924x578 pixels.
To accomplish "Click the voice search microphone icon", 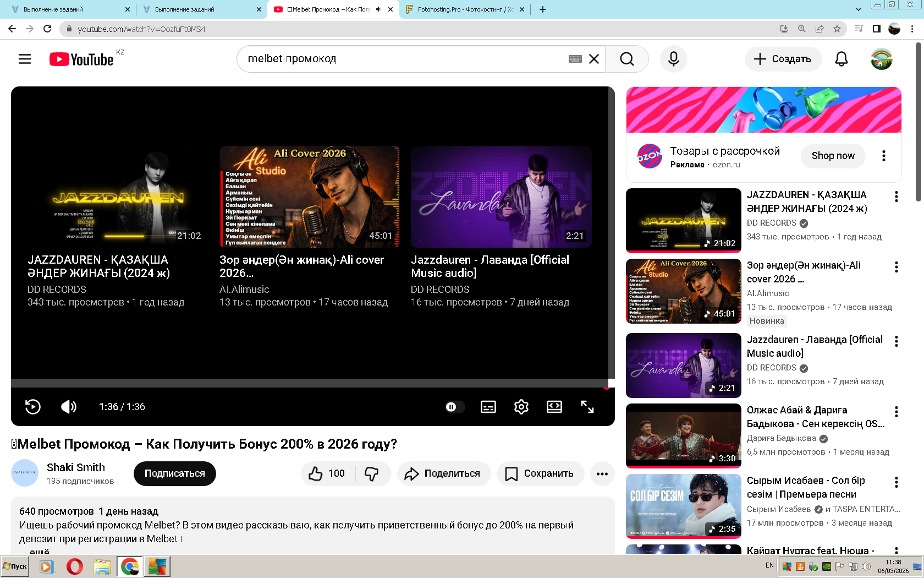I will tap(673, 59).
